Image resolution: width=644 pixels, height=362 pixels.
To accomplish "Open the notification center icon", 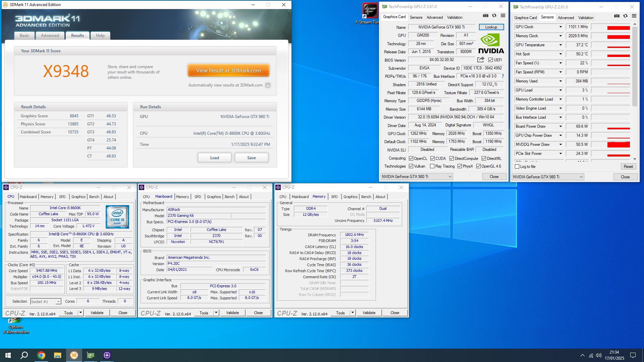I will coord(633,355).
